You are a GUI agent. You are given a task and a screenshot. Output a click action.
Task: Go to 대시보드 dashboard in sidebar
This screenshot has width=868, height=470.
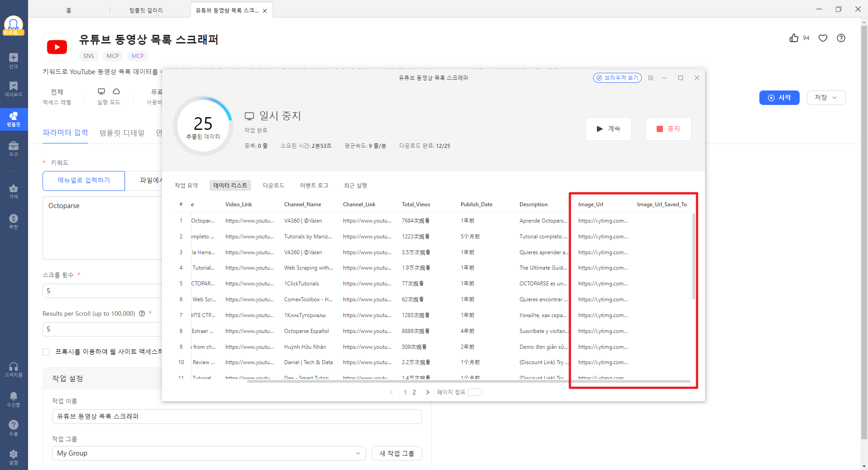[x=14, y=89]
